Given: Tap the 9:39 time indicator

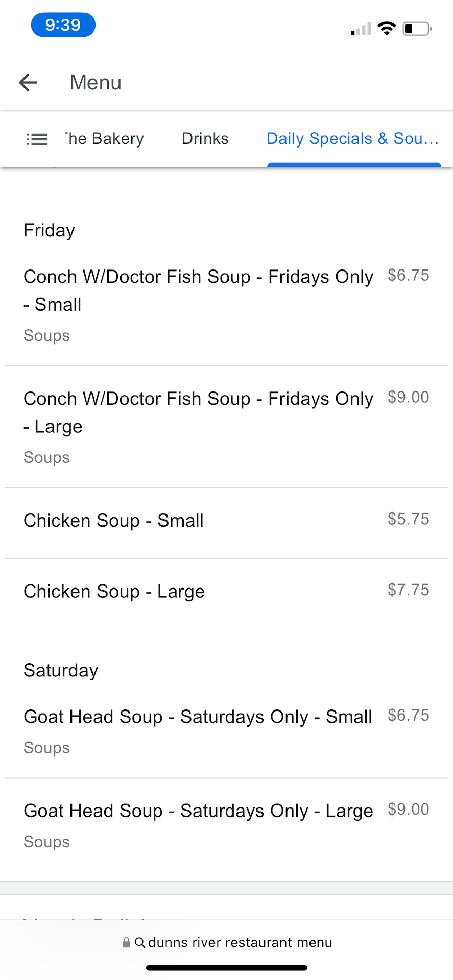Looking at the screenshot, I should (63, 25).
